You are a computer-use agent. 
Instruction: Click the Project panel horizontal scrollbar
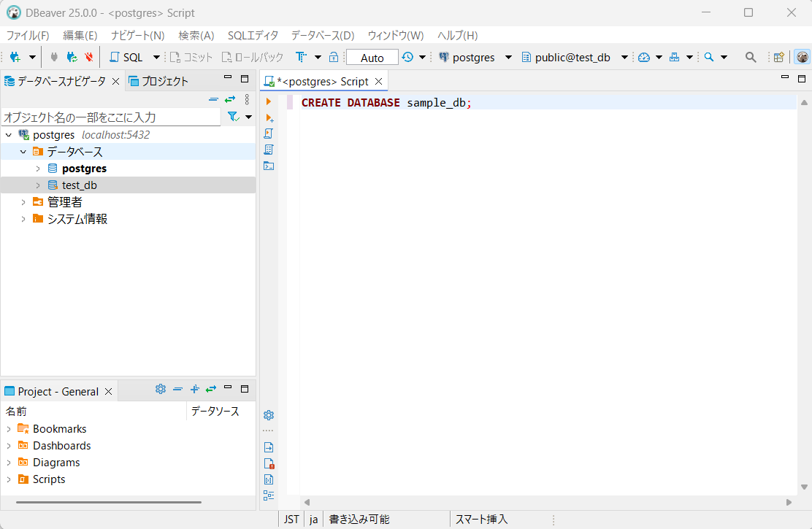[x=108, y=502]
